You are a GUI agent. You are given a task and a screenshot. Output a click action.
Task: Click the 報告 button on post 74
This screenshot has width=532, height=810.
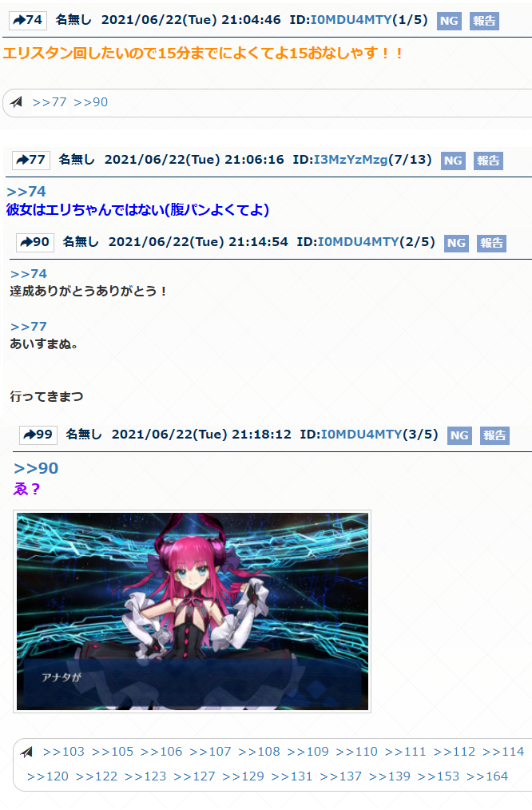[484, 21]
